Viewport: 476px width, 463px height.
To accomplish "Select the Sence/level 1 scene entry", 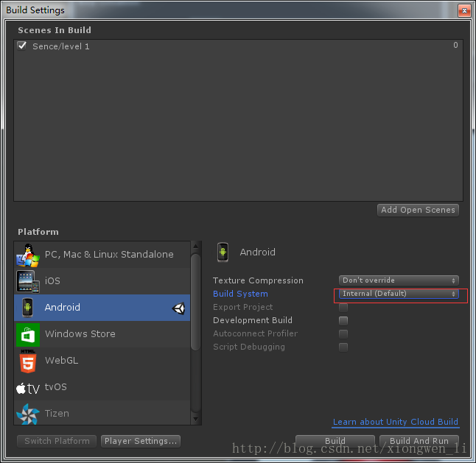I will click(238, 46).
